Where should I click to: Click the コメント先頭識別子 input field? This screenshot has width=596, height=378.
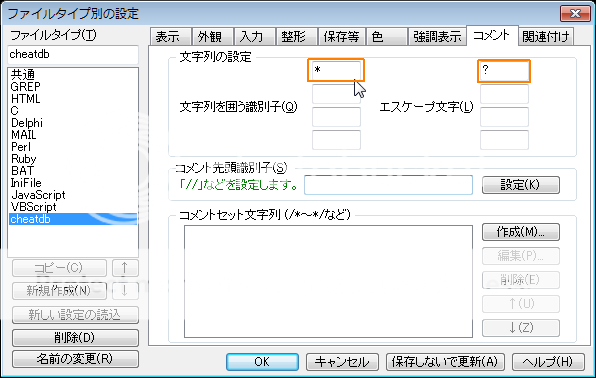(x=388, y=185)
